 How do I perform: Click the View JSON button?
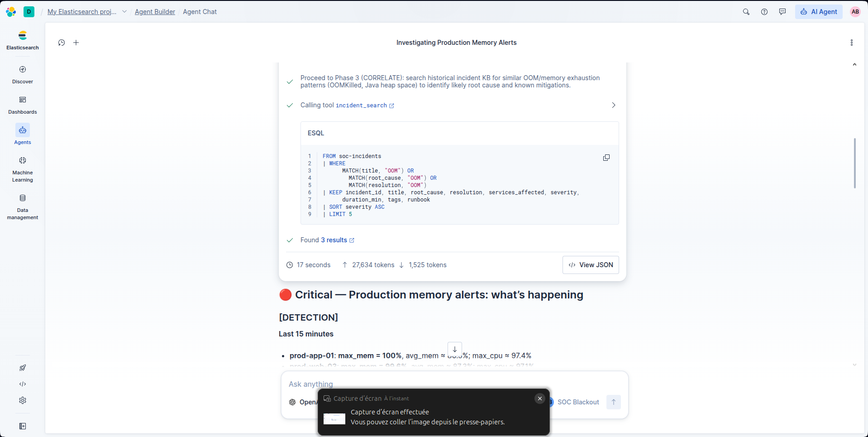pyautogui.click(x=591, y=265)
